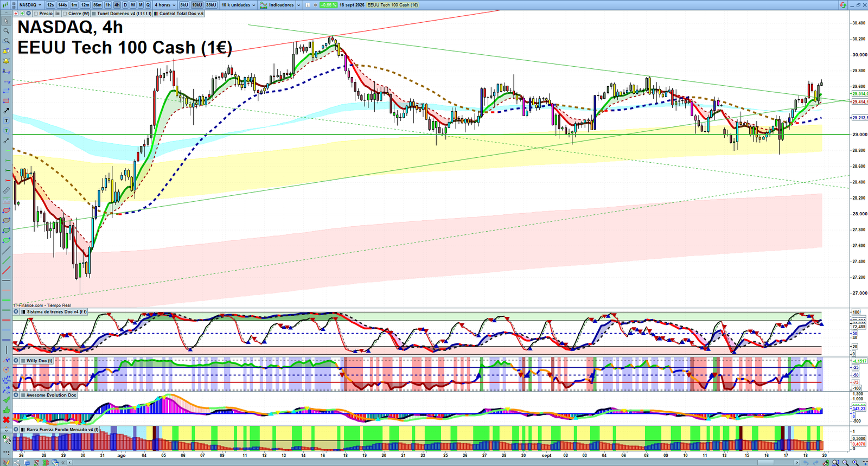Click the EEUU Tech 100 Cash (1€) field

tap(392, 5)
